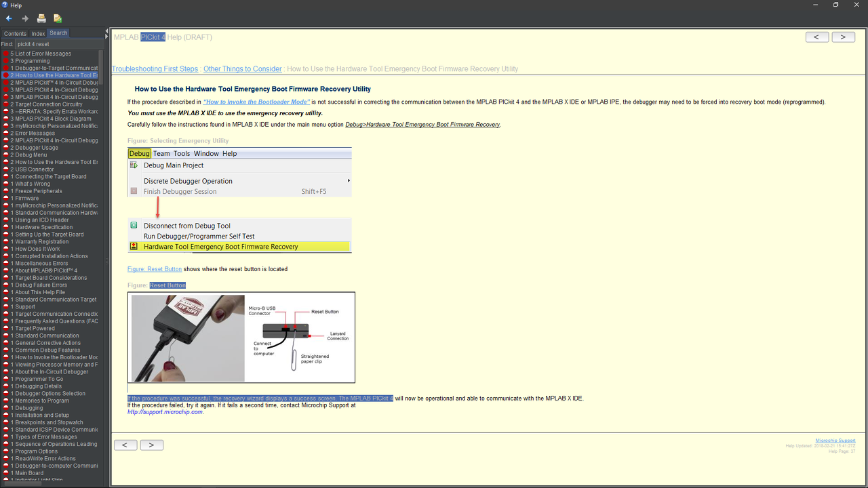Click the previous page button below the article
Image resolution: width=868 pixels, height=488 pixels.
[x=125, y=445]
